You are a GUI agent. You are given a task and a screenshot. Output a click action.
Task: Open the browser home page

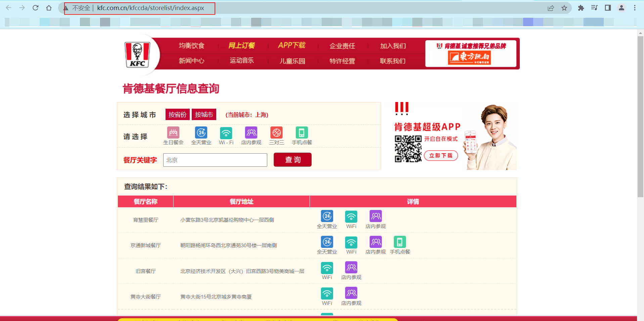click(49, 8)
